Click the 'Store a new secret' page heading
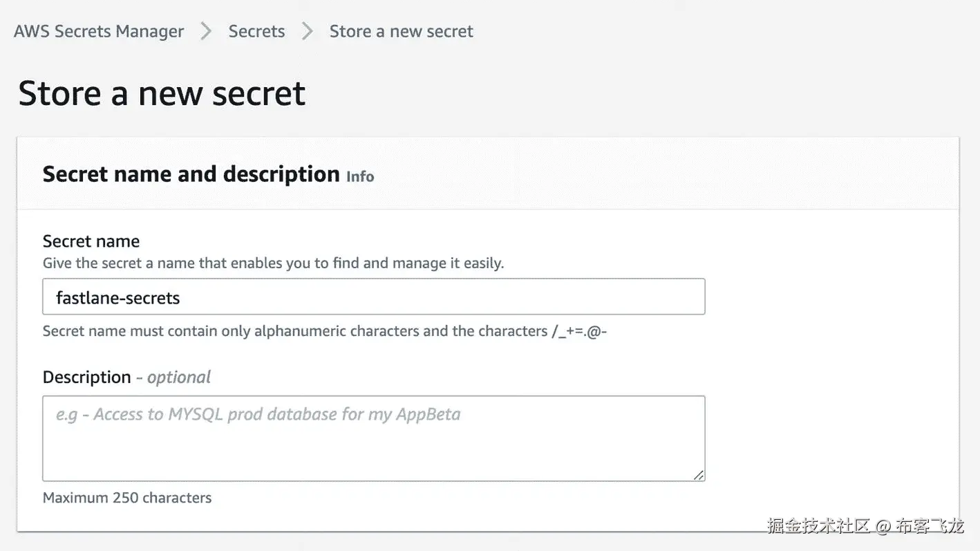Screen dimensions: 980x551 (x=162, y=93)
